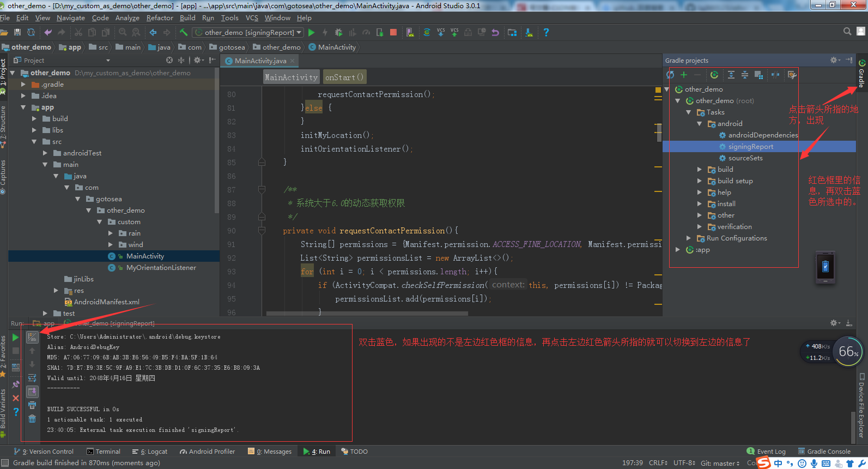The image size is (868, 469).
Task: Expand Run Configurations in Gradle panel
Action: coord(689,238)
